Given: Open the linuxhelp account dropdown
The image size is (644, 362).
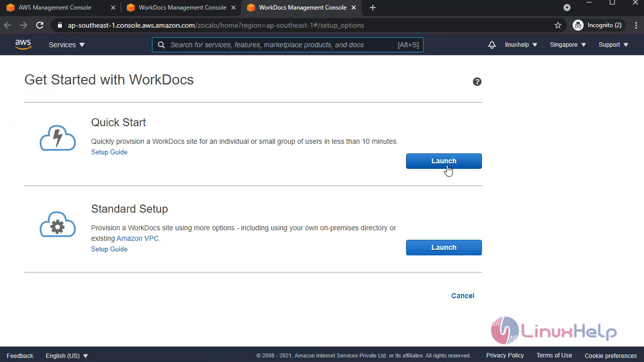Looking at the screenshot, I should (521, 45).
